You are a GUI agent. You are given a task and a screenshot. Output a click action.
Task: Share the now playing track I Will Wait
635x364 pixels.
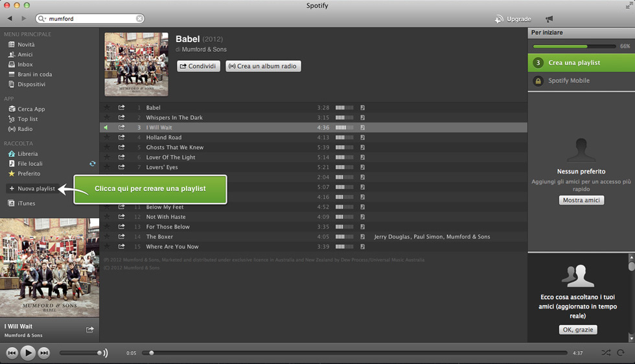coord(89,330)
